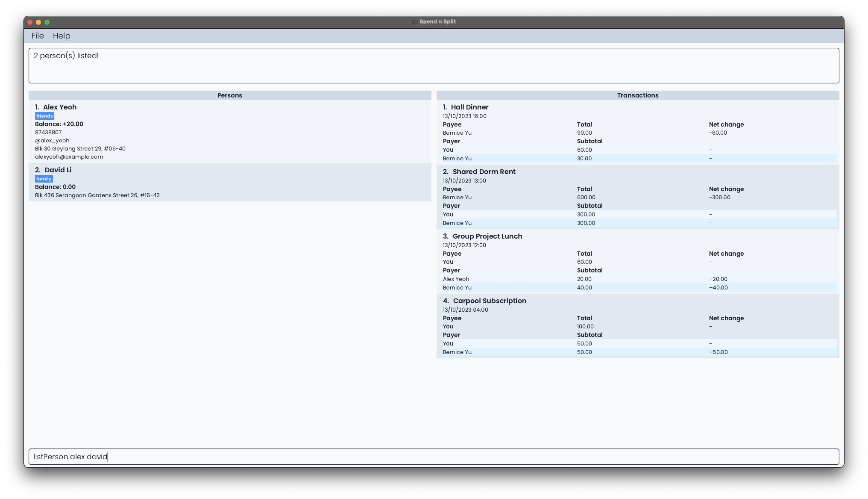Click Hall Dinner subtotal 30.00
This screenshot has width=868, height=499.
(x=584, y=159)
